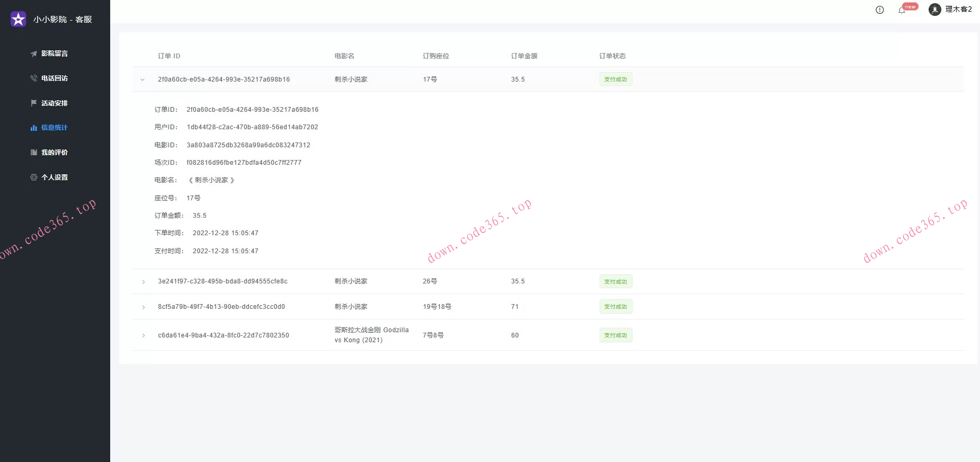Click order ID c6da61e4-9ba4-432a-8fc0-22d7c7802350
Screen dimensions: 980x462
(x=224, y=335)
